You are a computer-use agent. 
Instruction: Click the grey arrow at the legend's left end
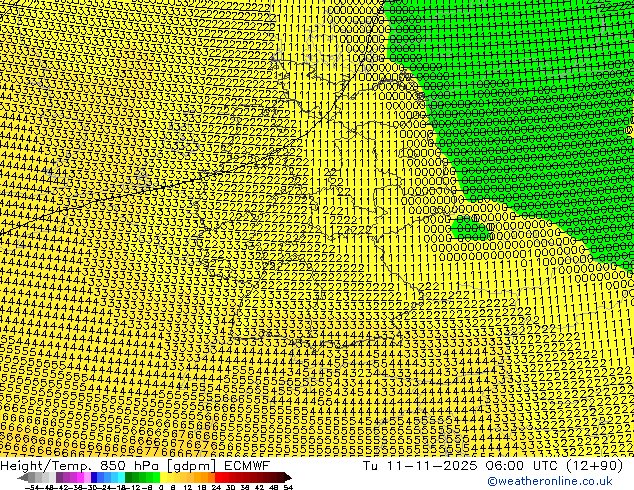pos(23,478)
